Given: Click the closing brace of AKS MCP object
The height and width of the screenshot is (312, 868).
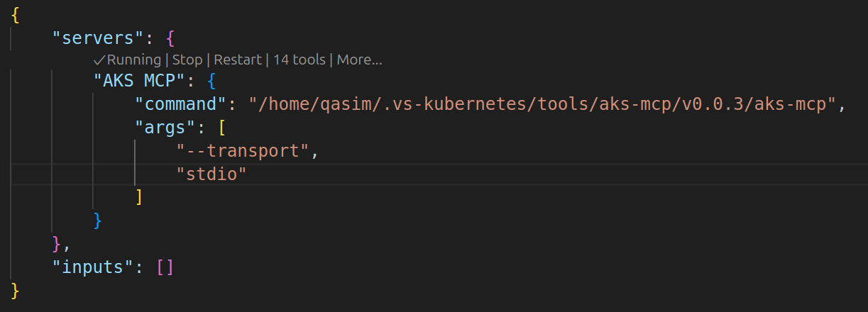Looking at the screenshot, I should [98, 220].
